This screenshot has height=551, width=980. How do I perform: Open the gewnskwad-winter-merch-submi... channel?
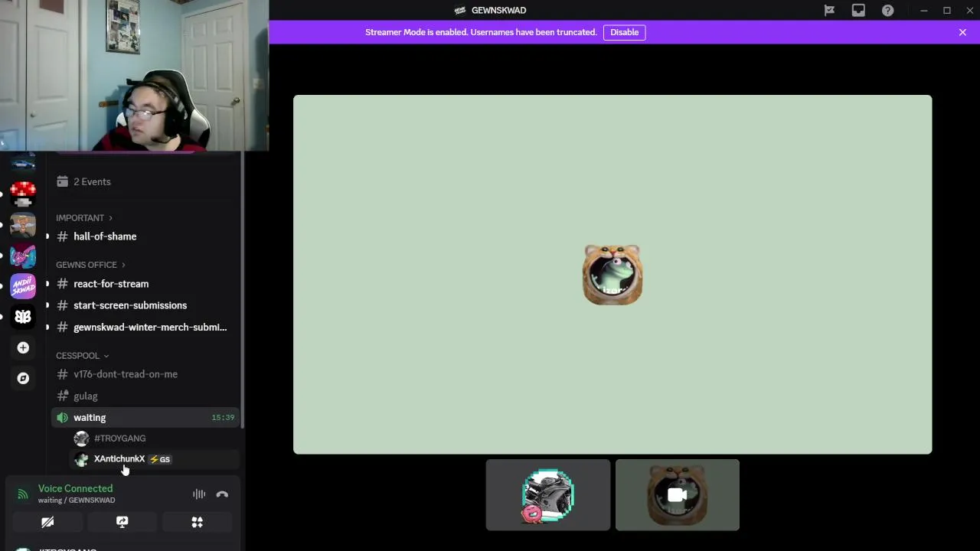click(x=145, y=327)
